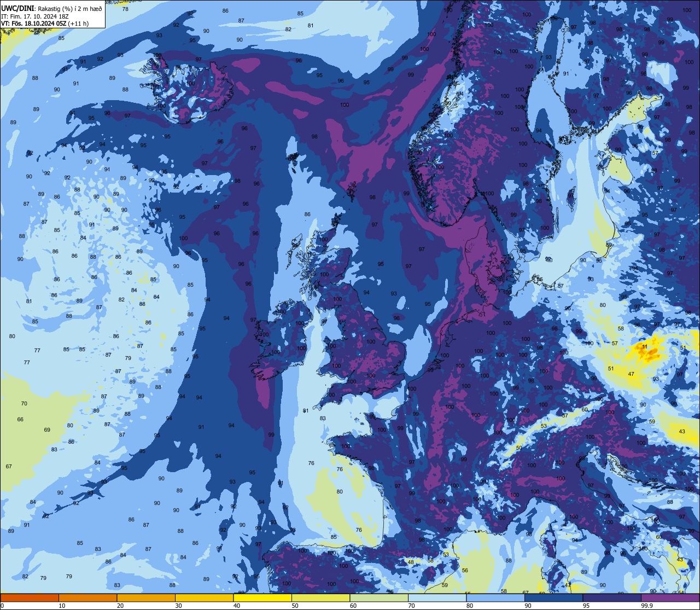The height and width of the screenshot is (610, 700).
Task: Click the 40–50% bright yellow legend swatch
Action: pyautogui.click(x=262, y=597)
